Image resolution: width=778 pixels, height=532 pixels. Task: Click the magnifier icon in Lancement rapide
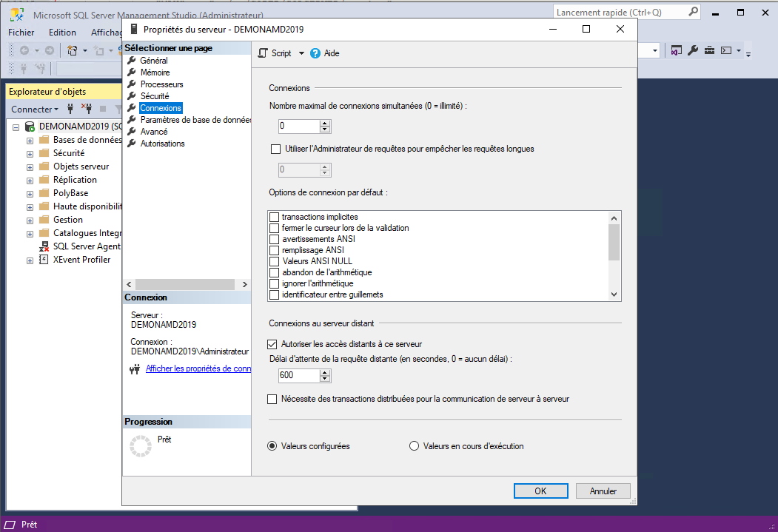[693, 12]
